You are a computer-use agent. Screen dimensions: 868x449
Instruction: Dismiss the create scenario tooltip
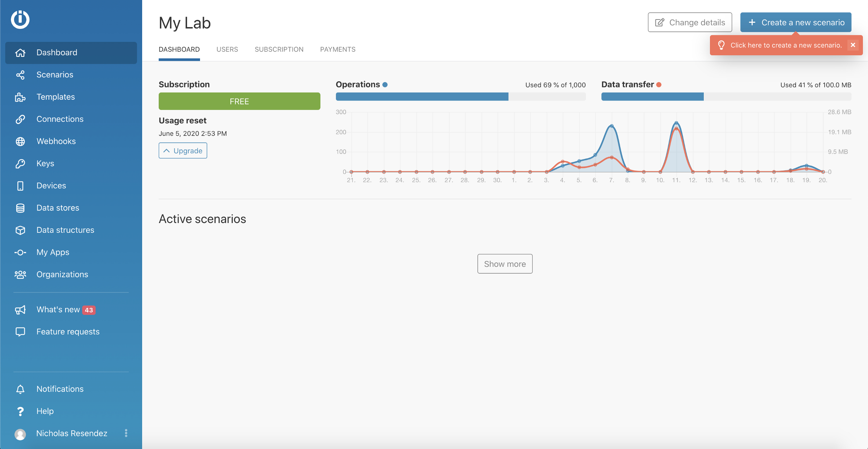click(x=853, y=45)
